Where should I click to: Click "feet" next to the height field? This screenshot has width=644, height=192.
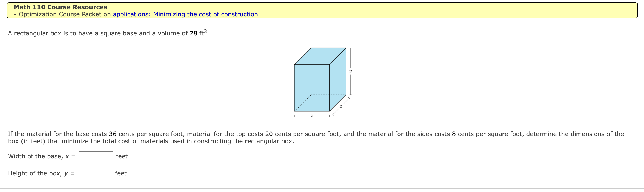121,173
